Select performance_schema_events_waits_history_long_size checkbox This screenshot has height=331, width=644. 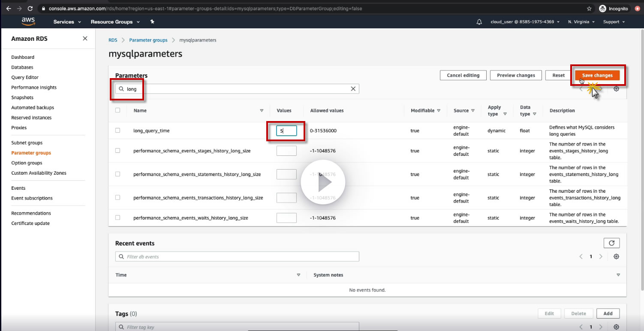[x=118, y=218]
